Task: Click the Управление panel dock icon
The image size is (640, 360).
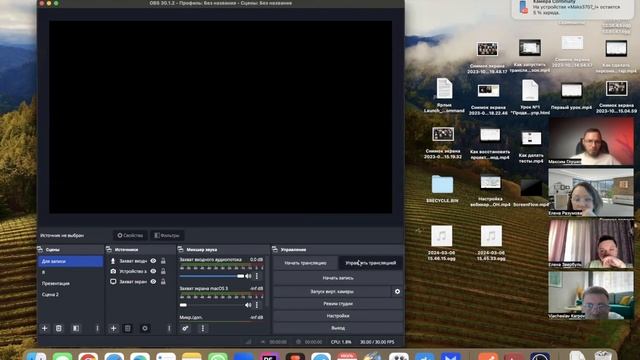Action: coord(275,249)
